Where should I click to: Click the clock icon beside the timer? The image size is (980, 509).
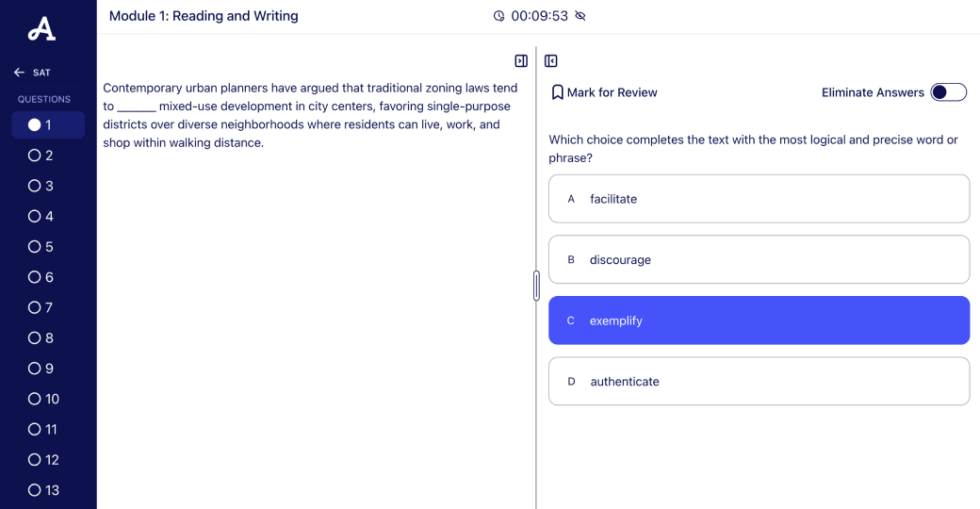coord(499,16)
